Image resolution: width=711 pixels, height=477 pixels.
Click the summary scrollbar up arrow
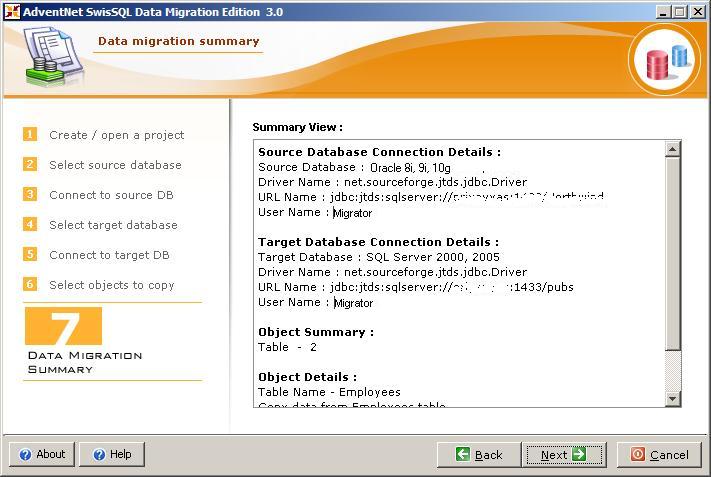point(672,149)
